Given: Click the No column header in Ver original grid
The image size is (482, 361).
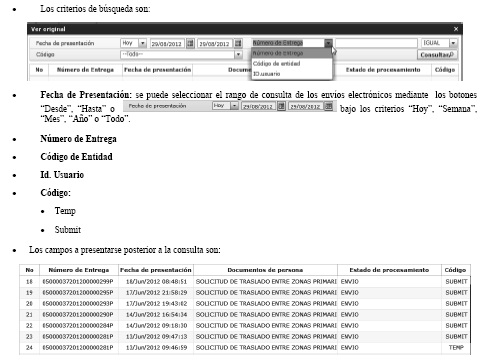Looking at the screenshot, I should 39,70.
